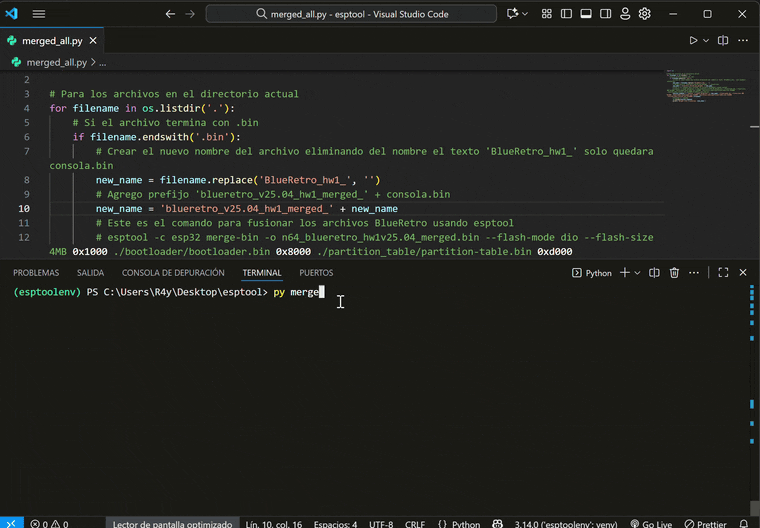Click the command center search box
This screenshot has height=528, width=760.
pyautogui.click(x=351, y=14)
